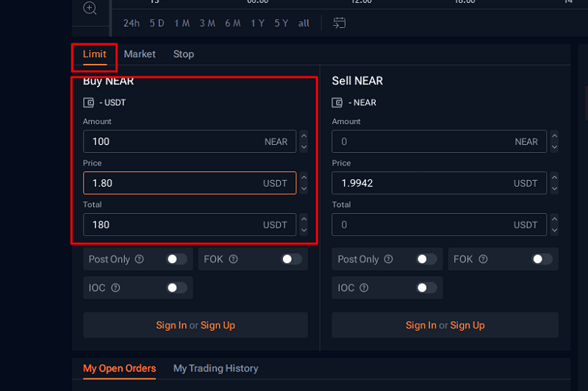This screenshot has width=588, height=391.
Task: Enable Post Only toggle in Buy panel
Action: click(176, 259)
